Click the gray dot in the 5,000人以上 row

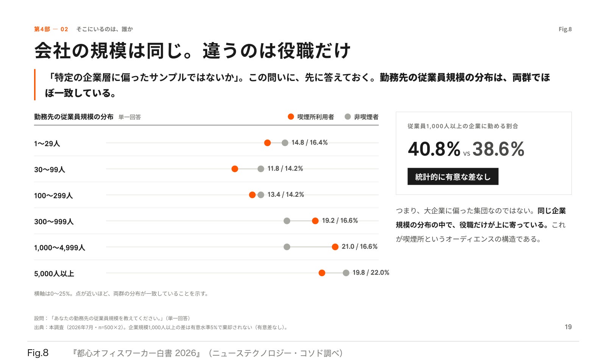(x=346, y=273)
